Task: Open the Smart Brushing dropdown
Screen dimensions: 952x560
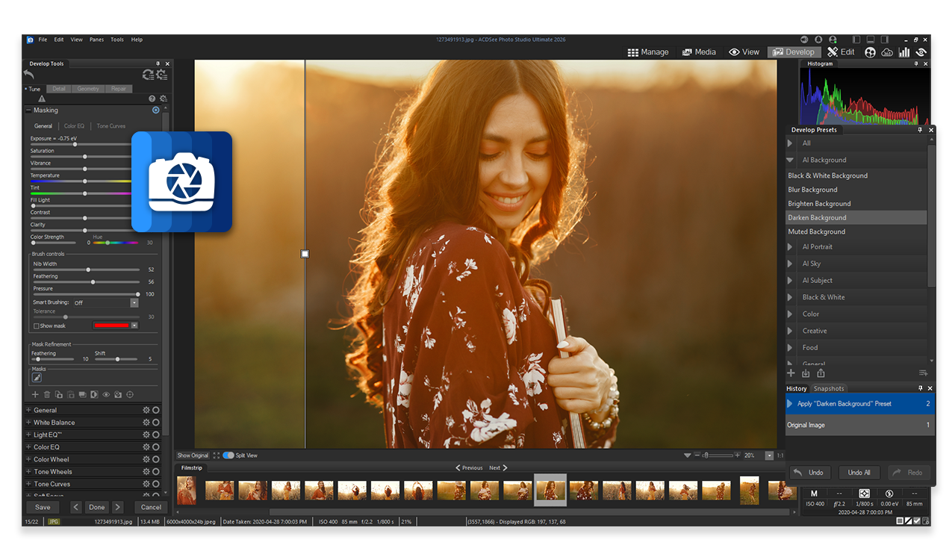Action: (134, 303)
